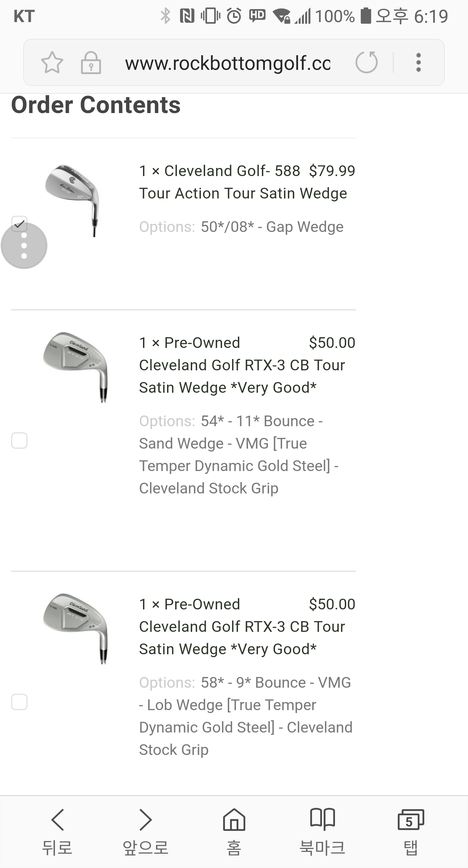Check the 58° Lob Wedge item checkbox
Viewport: 468px width, 868px height.
pos(19,702)
